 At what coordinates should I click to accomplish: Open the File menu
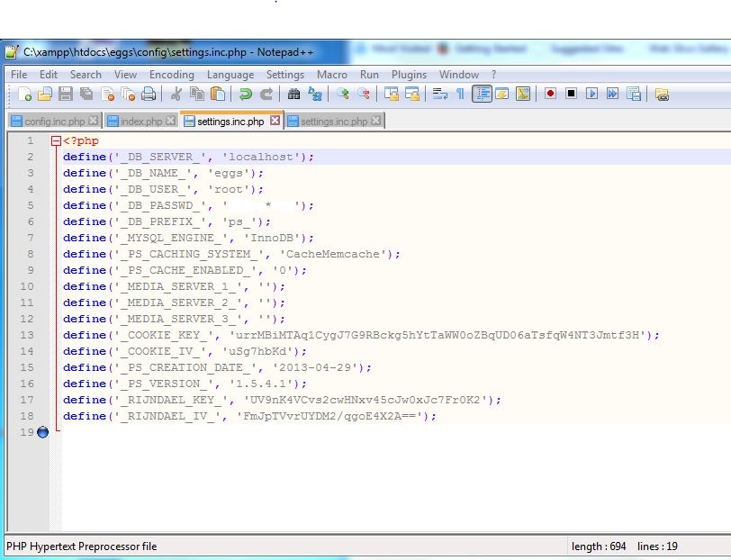[x=19, y=75]
